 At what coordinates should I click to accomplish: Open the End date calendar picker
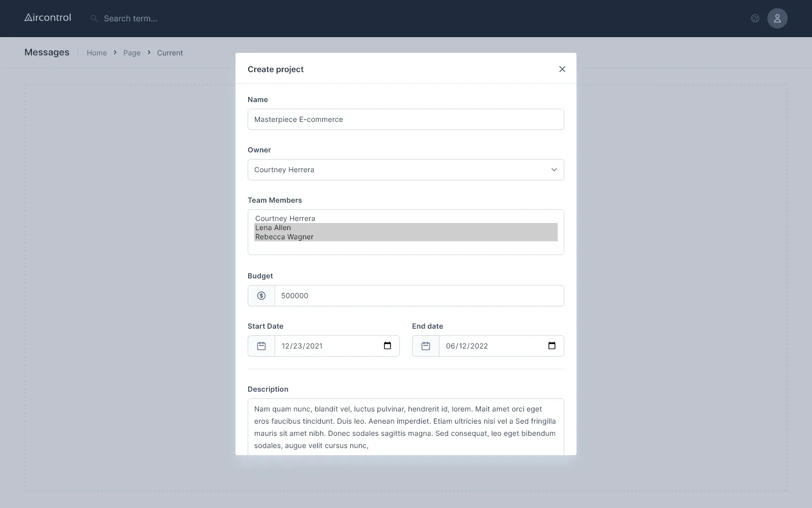[x=552, y=346]
